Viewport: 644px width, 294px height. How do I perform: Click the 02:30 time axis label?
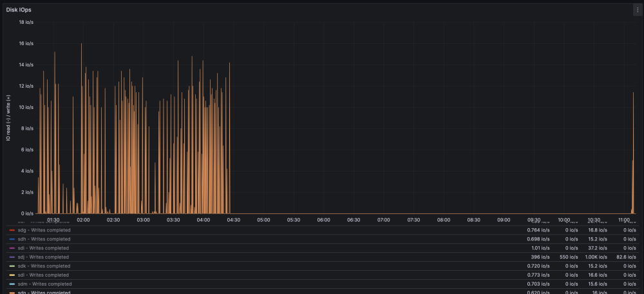(x=113, y=220)
